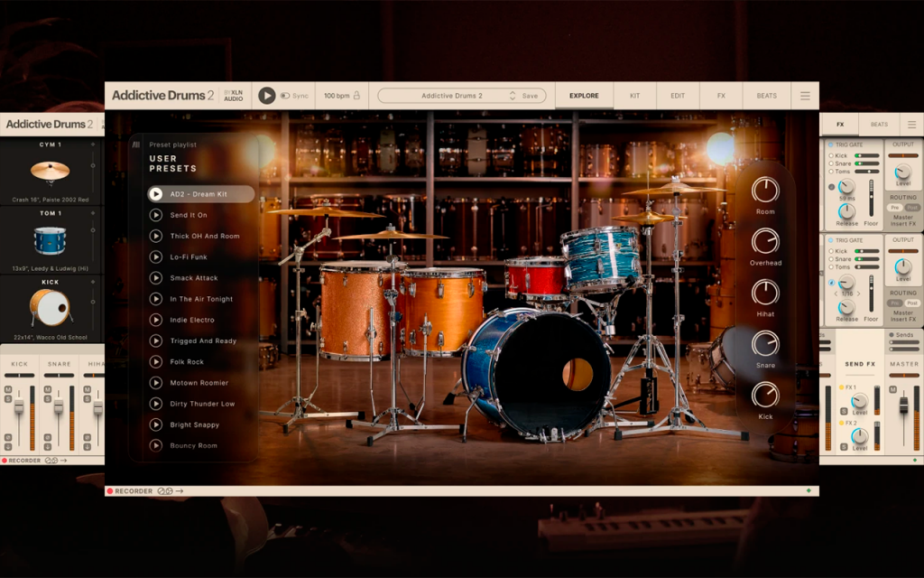Open the EDIT tab
The image size is (924, 578).
pos(678,96)
